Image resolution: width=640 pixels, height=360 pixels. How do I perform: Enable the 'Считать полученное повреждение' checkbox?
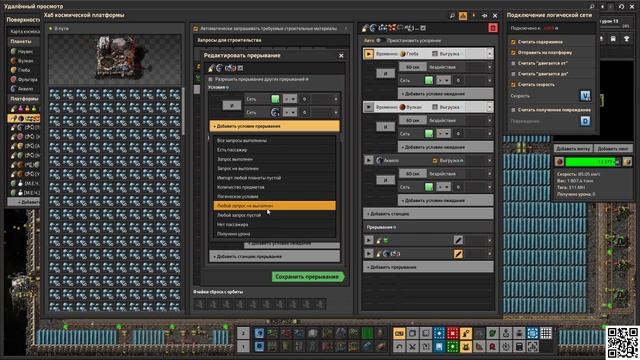(x=513, y=110)
